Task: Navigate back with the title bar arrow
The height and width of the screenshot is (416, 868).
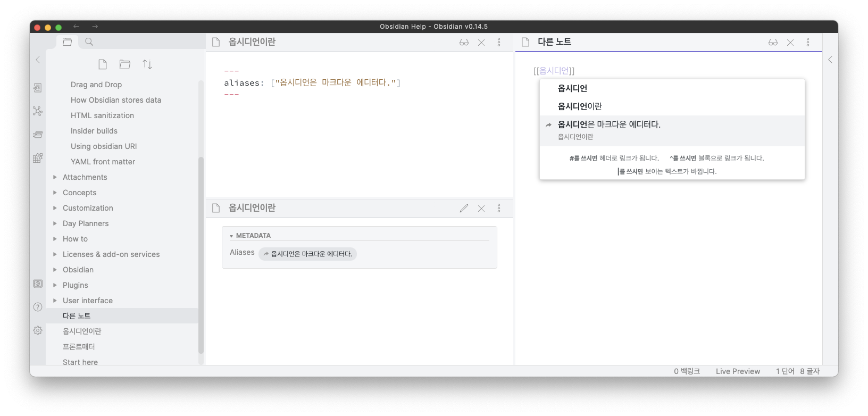Action: point(77,26)
